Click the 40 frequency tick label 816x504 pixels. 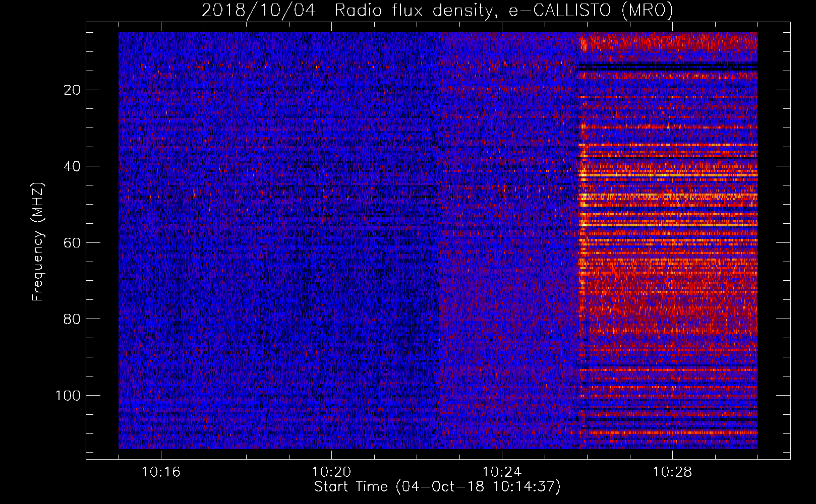tap(72, 166)
